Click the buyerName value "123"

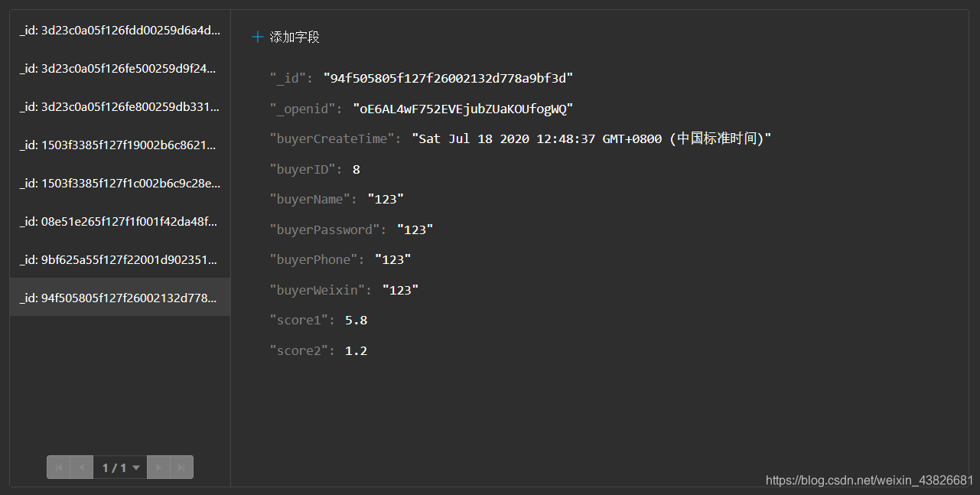(386, 199)
